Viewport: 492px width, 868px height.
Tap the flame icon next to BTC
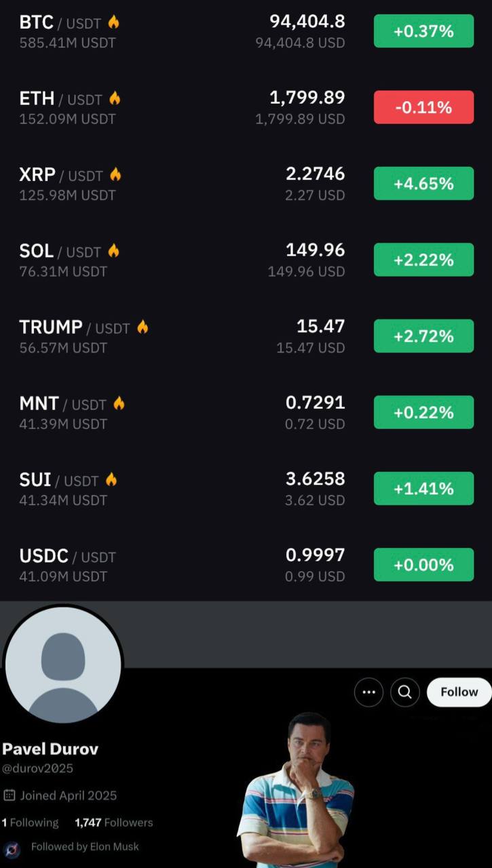tap(113, 22)
